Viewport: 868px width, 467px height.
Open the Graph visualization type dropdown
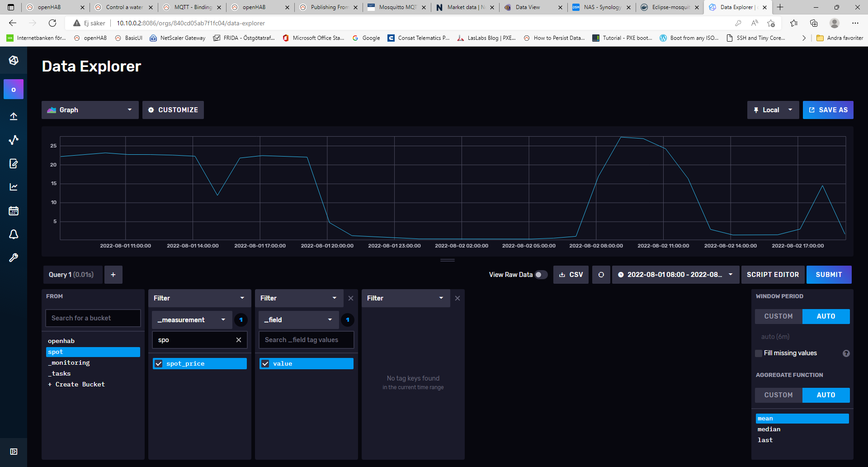(90, 110)
